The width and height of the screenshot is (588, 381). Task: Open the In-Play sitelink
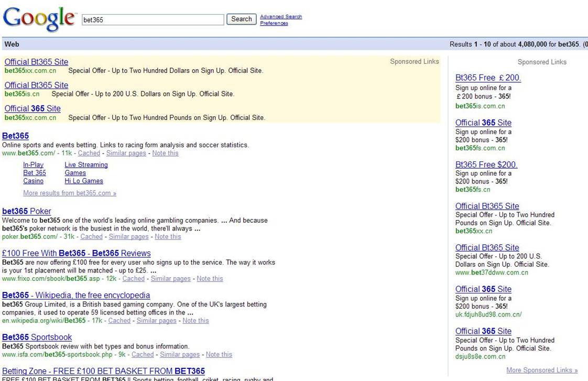(x=34, y=165)
